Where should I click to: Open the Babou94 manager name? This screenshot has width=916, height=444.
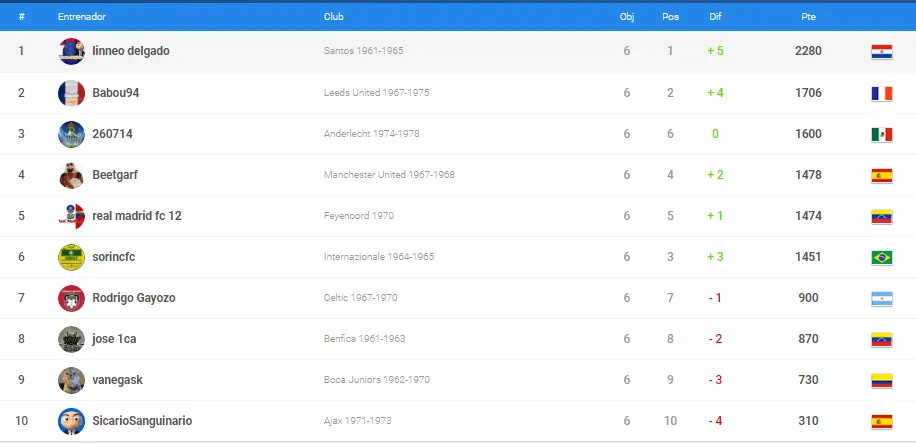[116, 92]
